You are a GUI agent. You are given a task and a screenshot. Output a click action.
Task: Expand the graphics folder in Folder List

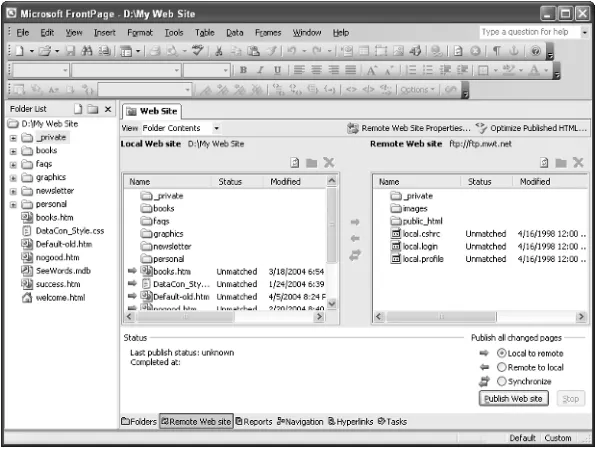[13, 178]
